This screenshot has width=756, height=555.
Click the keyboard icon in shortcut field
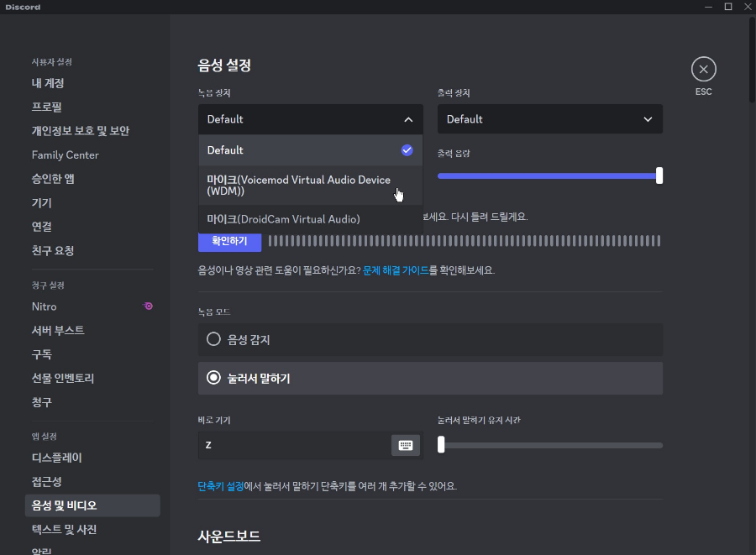[x=406, y=445]
